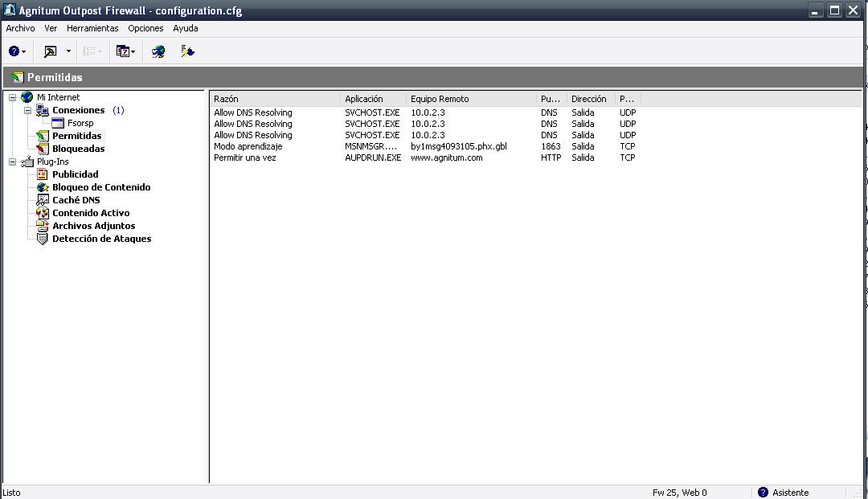Click the 1863 port cell
Image resolution: width=868 pixels, height=499 pixels.
point(551,146)
